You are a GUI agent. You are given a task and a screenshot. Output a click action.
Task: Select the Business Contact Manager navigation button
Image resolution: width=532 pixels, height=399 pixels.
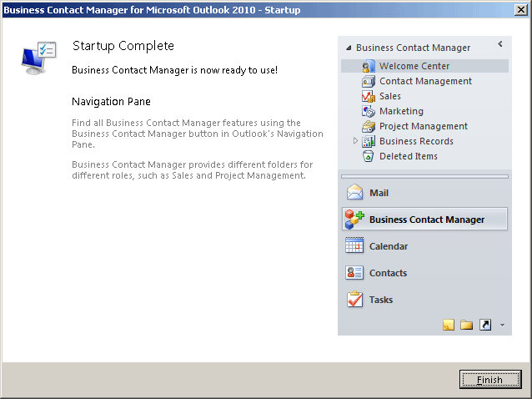point(424,220)
